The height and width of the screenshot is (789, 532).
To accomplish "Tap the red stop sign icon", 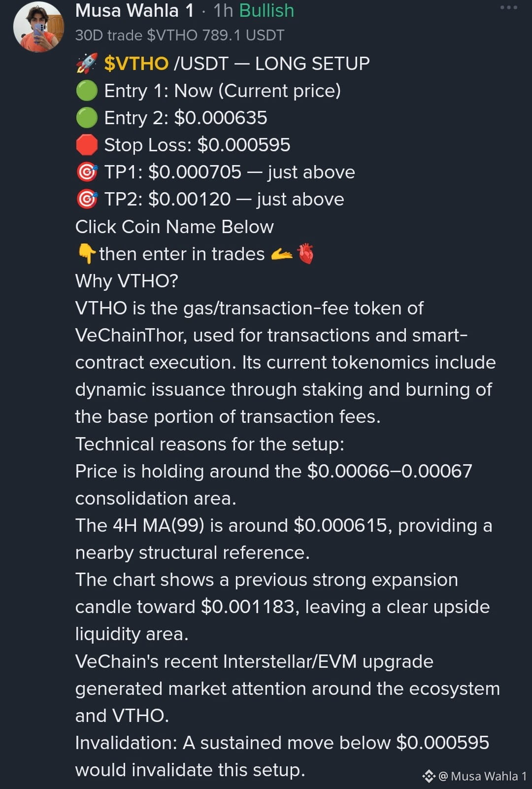I will (87, 145).
